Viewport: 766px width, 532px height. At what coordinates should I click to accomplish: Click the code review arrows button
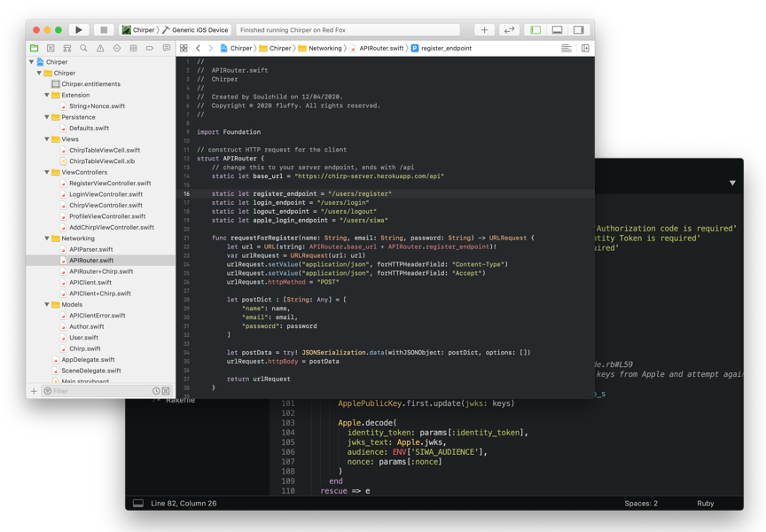point(509,30)
